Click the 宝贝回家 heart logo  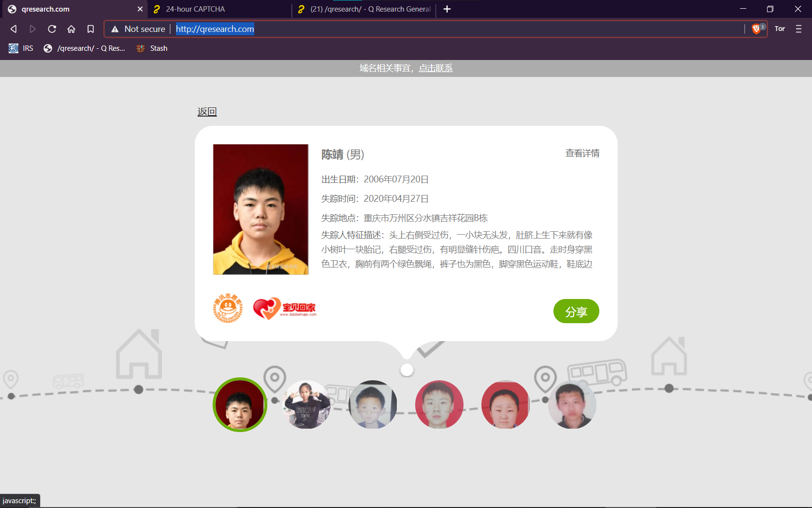(285, 308)
